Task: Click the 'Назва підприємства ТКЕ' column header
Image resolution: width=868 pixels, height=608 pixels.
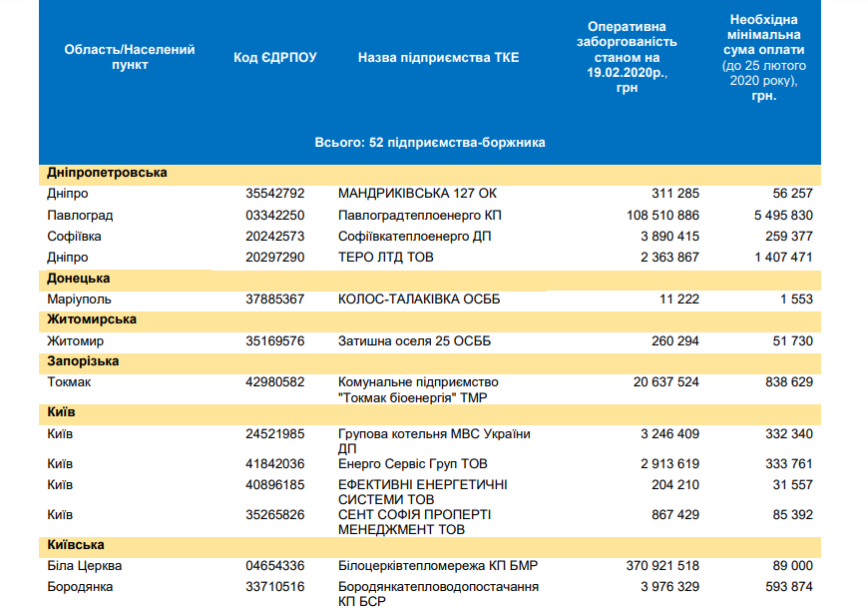Action: tap(438, 58)
